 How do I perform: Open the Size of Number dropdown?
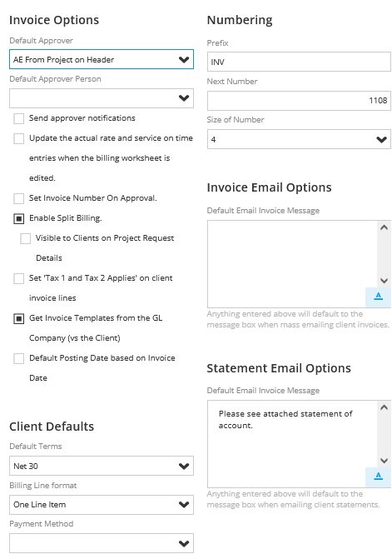(299, 139)
